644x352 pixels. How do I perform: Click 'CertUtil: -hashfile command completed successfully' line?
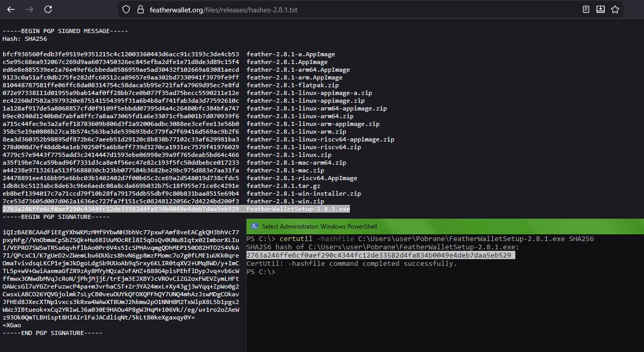pyautogui.click(x=352, y=264)
